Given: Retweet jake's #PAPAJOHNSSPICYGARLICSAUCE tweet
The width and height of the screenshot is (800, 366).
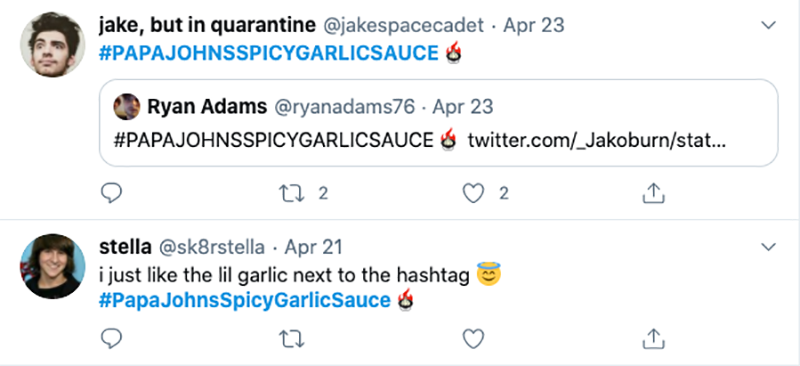Looking at the screenshot, I should [292, 193].
